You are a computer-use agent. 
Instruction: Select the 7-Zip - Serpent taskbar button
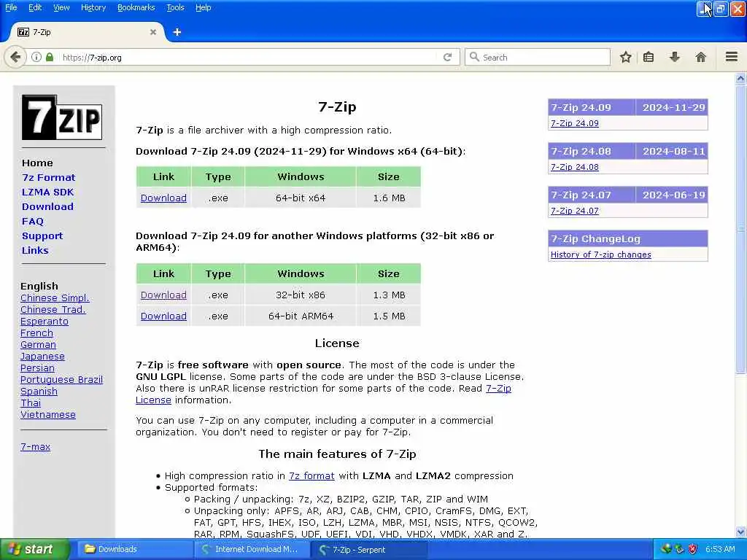click(369, 550)
